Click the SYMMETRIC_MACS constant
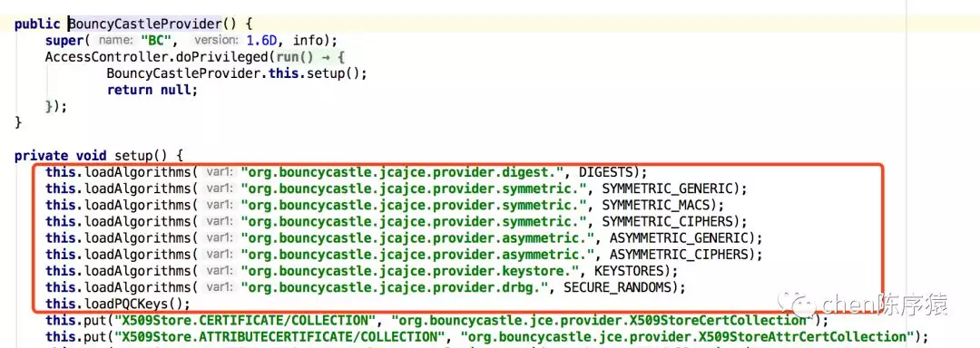Screen dimensions: 980x348 coord(655,205)
